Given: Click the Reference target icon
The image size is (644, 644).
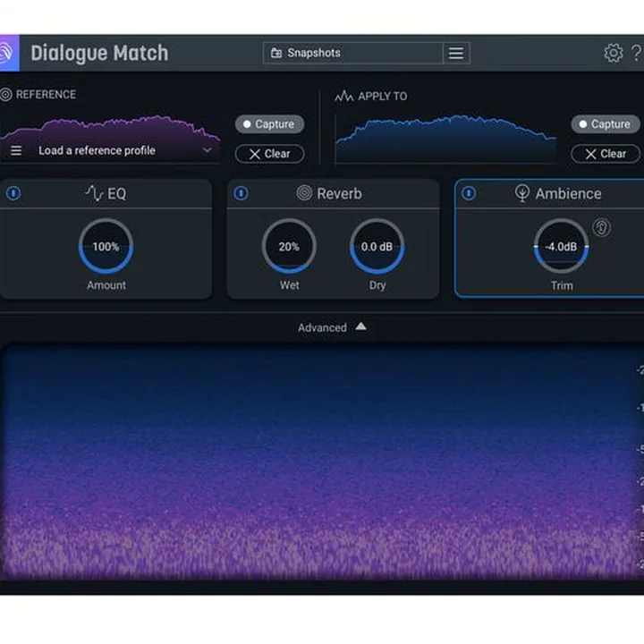Looking at the screenshot, I should pos(5,95).
